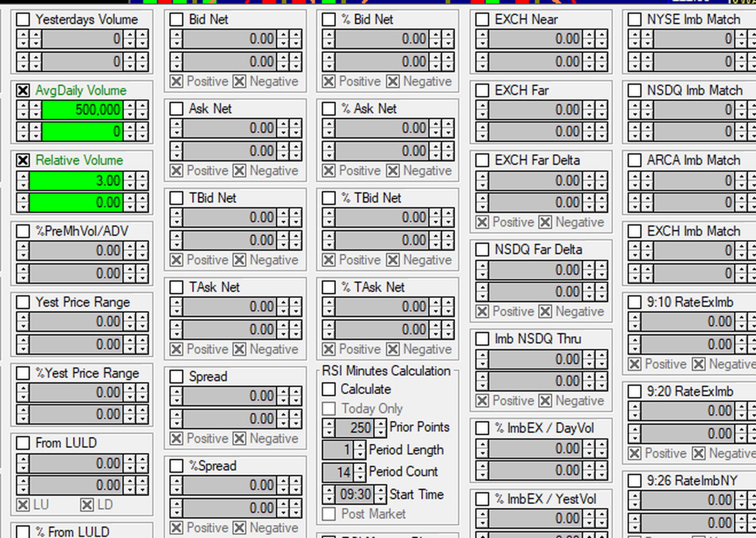This screenshot has height=538, width=756.
Task: Click the Period Length value field
Action: pyautogui.click(x=338, y=450)
